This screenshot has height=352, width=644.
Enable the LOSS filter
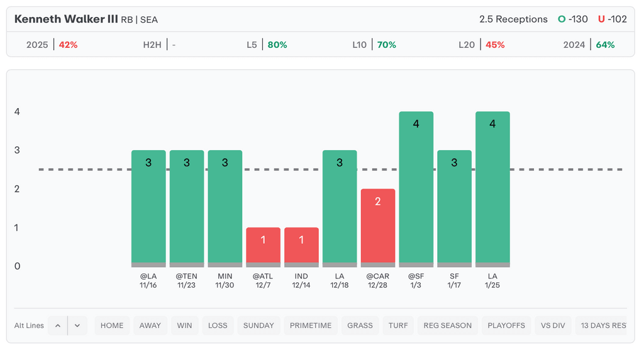click(218, 326)
